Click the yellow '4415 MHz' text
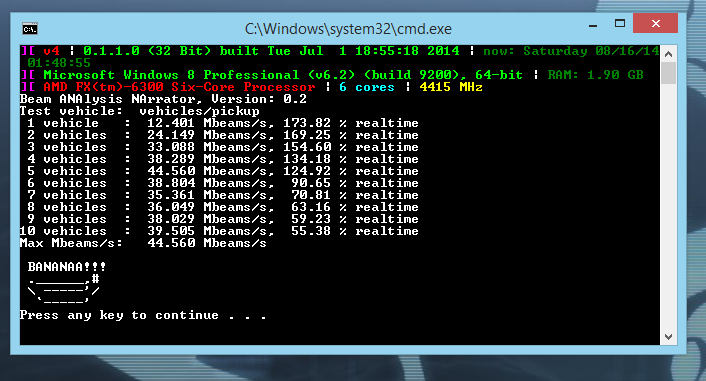This screenshot has height=381, width=706. click(x=451, y=87)
